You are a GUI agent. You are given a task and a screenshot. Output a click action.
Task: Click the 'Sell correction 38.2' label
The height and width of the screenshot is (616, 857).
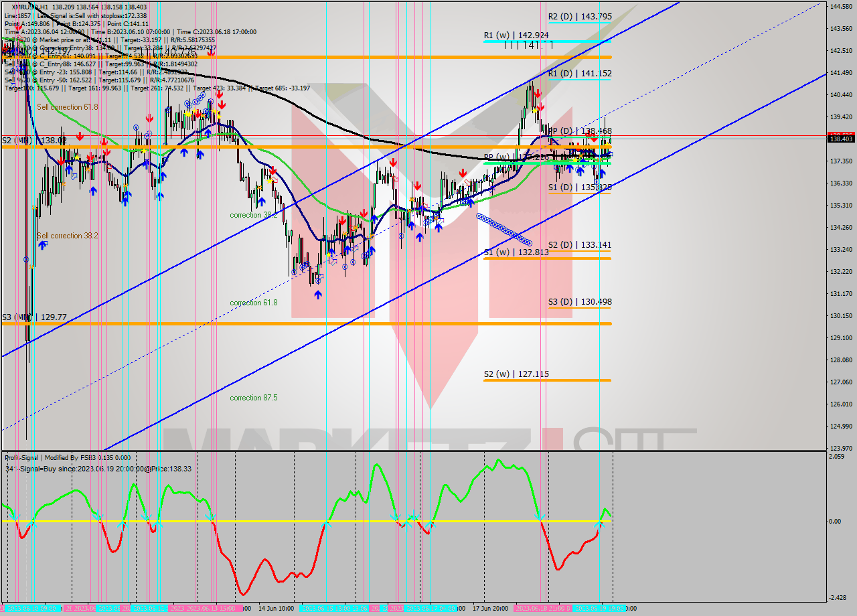68,236
